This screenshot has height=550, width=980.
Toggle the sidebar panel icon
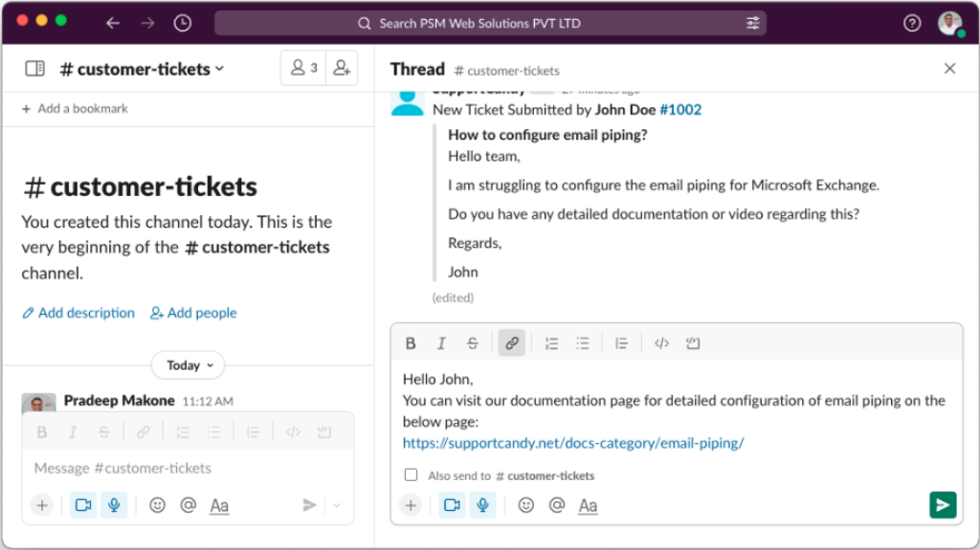(35, 68)
